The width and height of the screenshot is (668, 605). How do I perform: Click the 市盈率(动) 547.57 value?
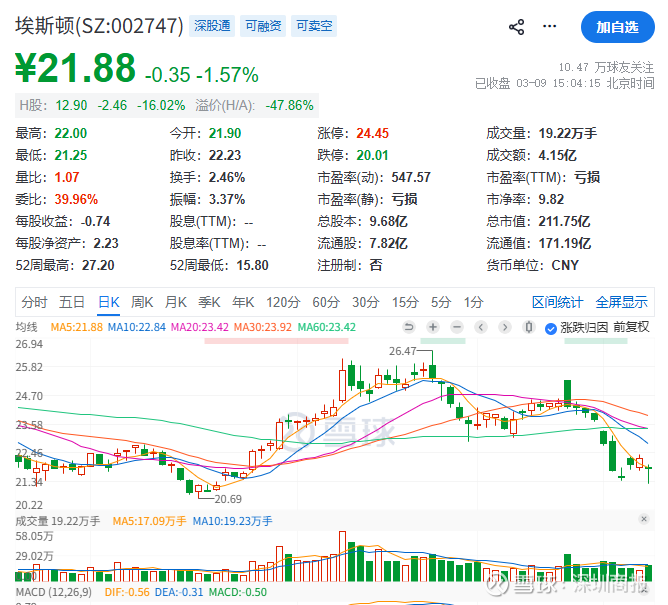click(x=411, y=177)
